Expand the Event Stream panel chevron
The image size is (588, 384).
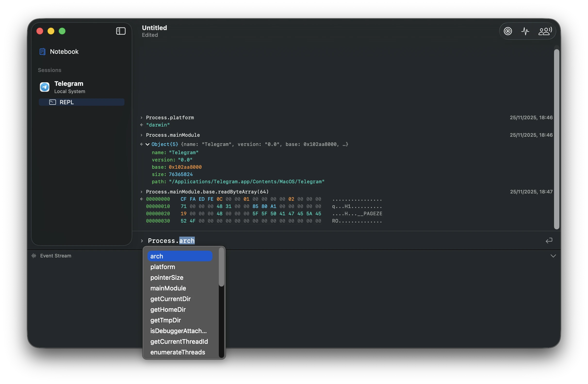pos(553,256)
